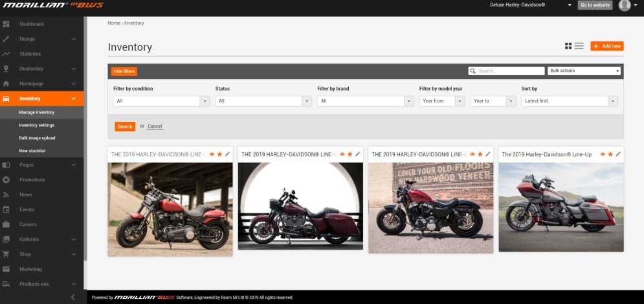The image size is (644, 304).
Task: Click the inventory Search input field
Action: click(x=506, y=71)
